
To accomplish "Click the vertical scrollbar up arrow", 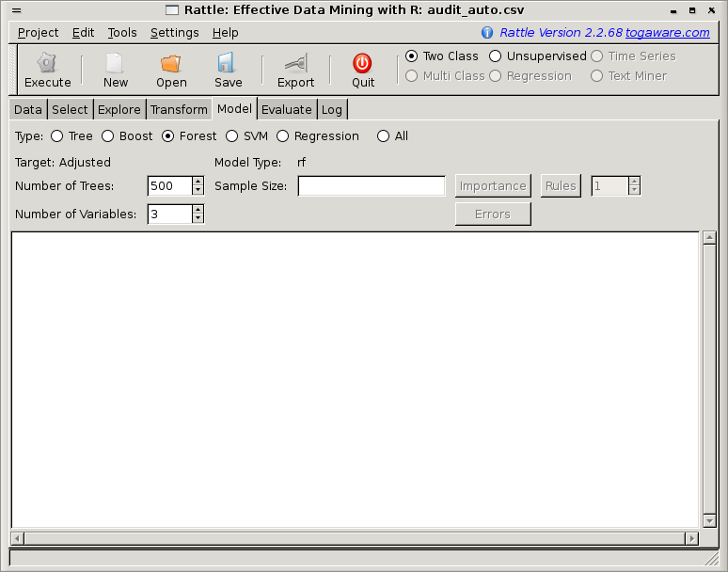I will click(x=709, y=238).
